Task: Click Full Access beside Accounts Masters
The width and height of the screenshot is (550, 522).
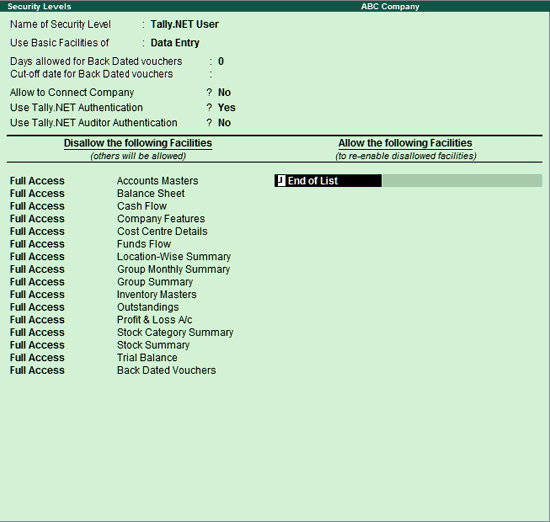Action: point(37,181)
